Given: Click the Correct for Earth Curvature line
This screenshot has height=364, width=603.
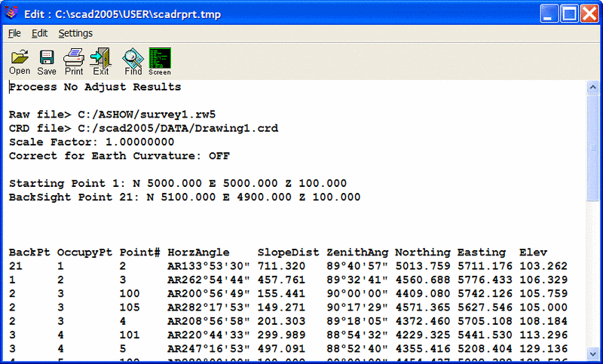Looking at the screenshot, I should click(119, 156).
